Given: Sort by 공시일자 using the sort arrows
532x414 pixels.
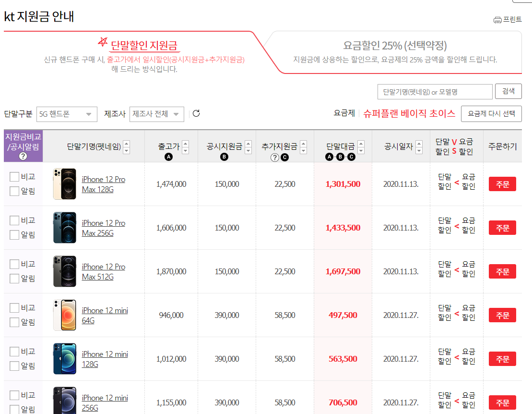Looking at the screenshot, I should click(419, 147).
